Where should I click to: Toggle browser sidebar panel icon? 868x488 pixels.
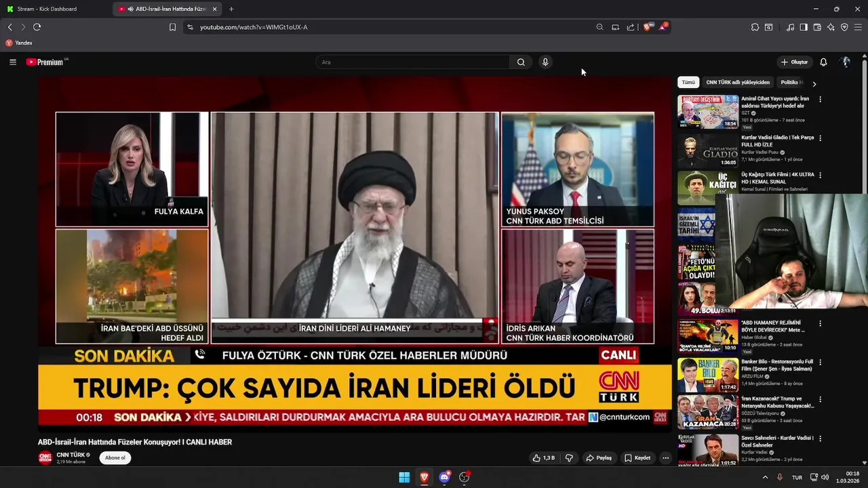point(804,27)
